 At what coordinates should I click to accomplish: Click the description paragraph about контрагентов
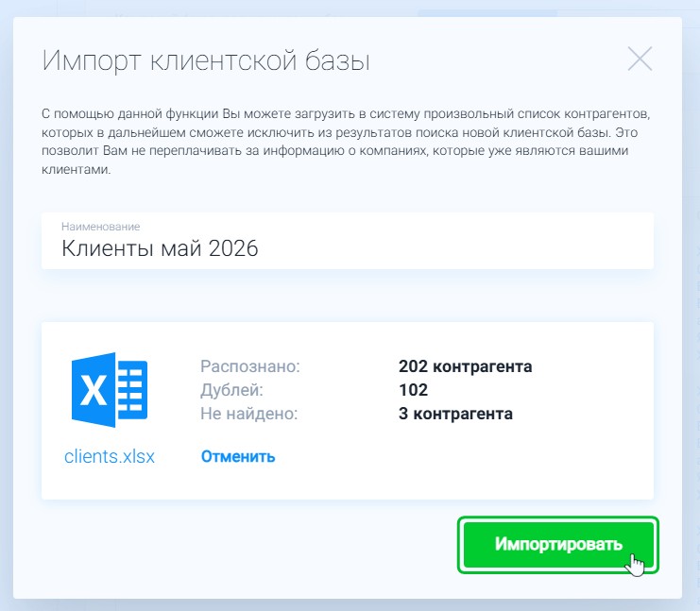(346, 142)
